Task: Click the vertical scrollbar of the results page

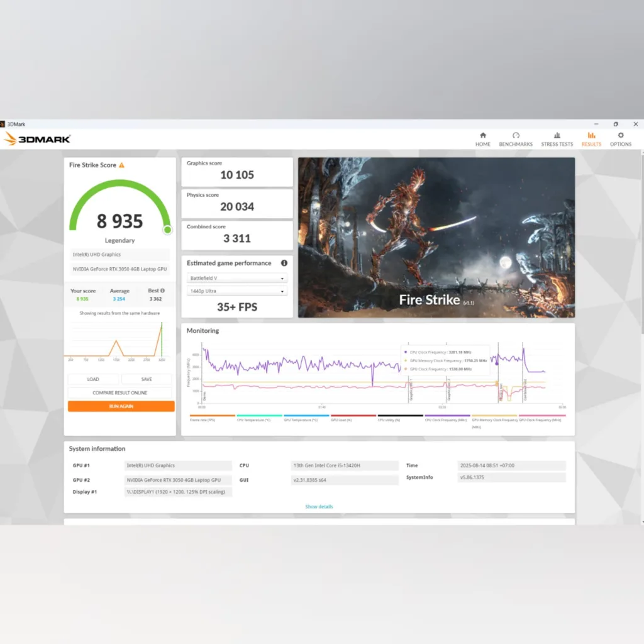Action: coord(642,242)
